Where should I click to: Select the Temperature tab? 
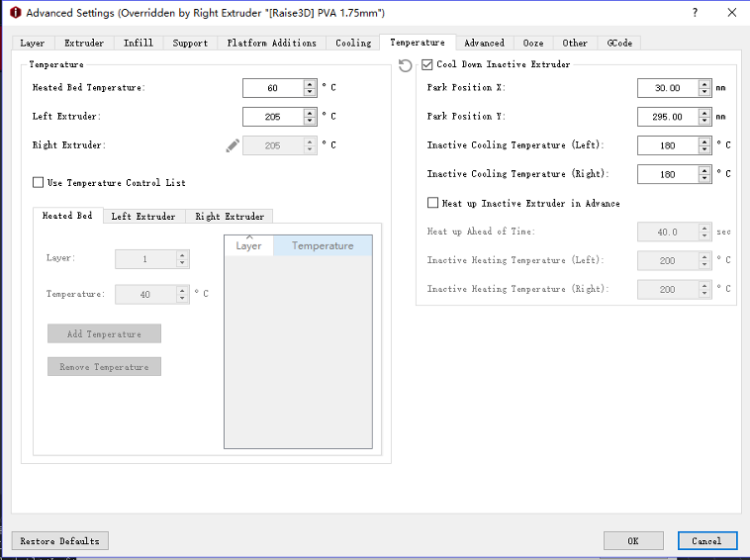[418, 42]
